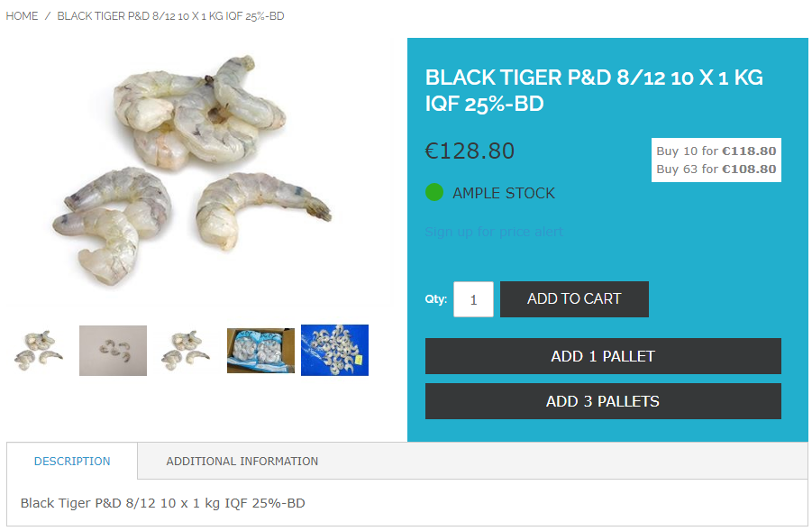Open the Additional Information tab
Screen dimensions: 812x531
coord(242,461)
